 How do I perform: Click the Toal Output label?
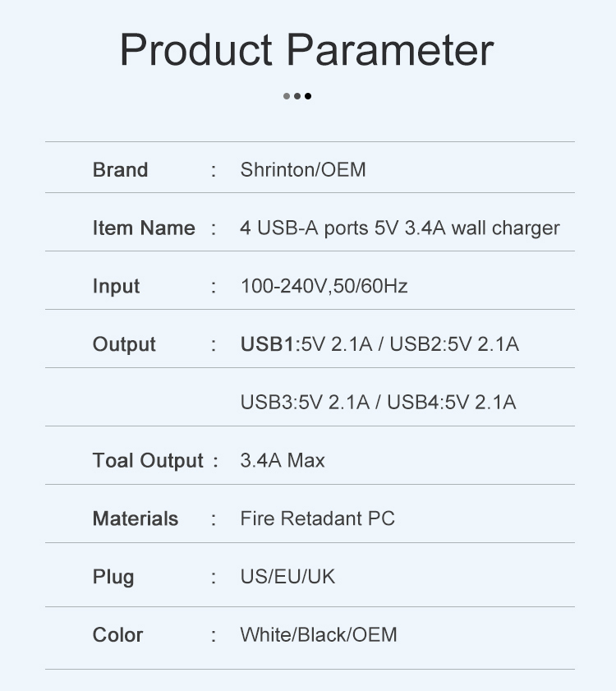(x=148, y=460)
